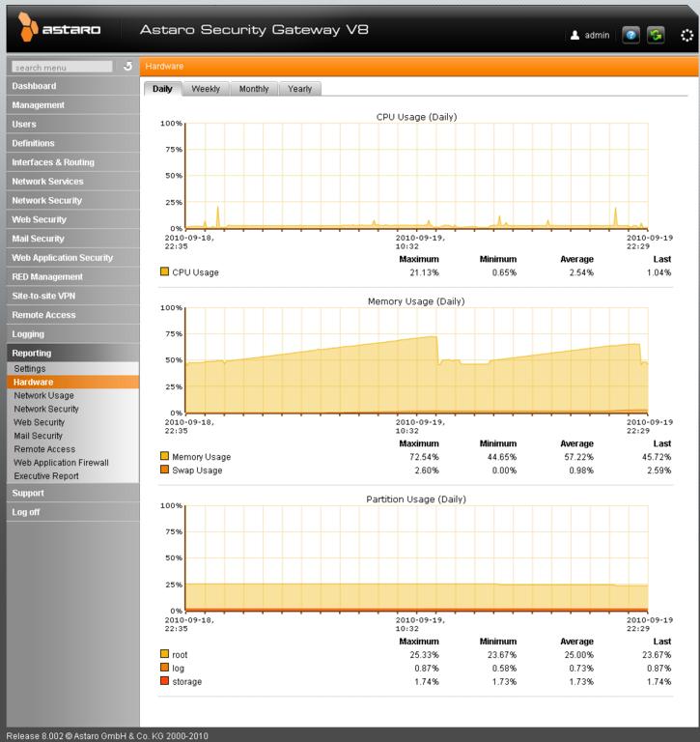Open Settings under Reporting
700x742 pixels.
coord(72,369)
